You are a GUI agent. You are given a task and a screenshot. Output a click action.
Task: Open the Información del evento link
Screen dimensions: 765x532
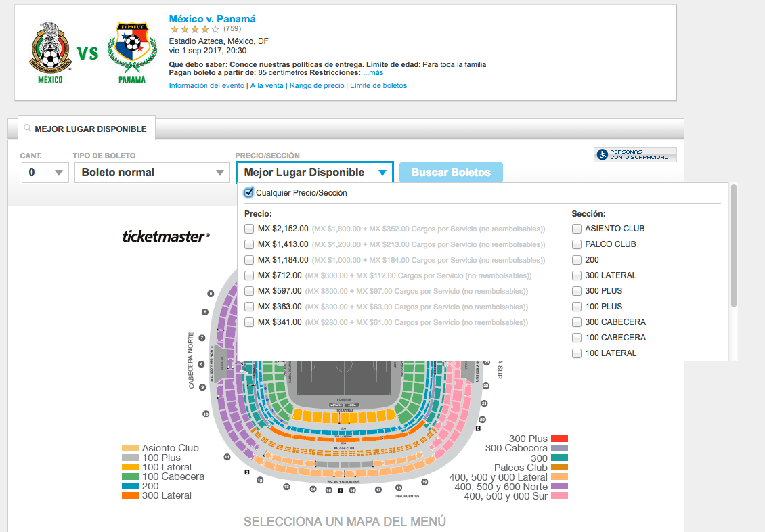[206, 85]
